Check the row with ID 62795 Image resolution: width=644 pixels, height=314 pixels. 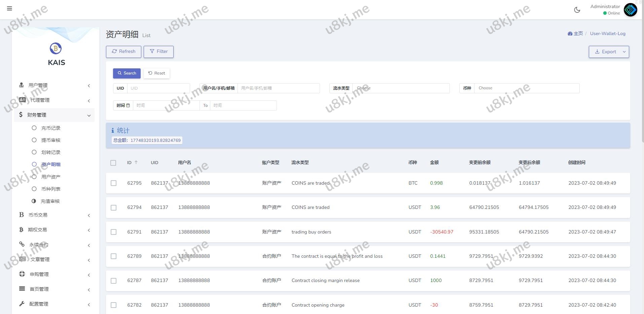point(114,183)
